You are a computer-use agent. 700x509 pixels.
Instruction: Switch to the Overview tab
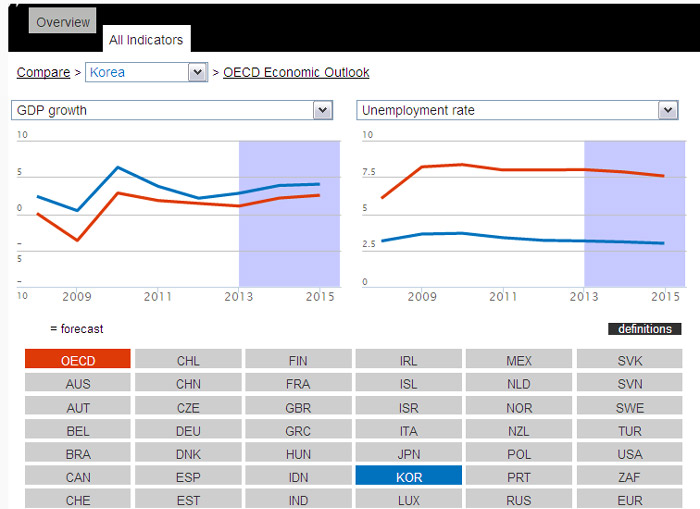point(63,22)
